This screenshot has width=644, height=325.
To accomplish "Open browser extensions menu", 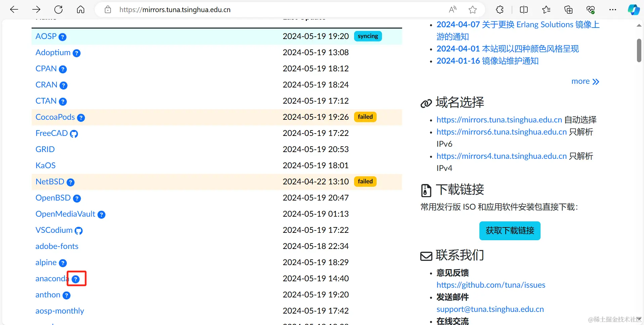I will click(500, 9).
